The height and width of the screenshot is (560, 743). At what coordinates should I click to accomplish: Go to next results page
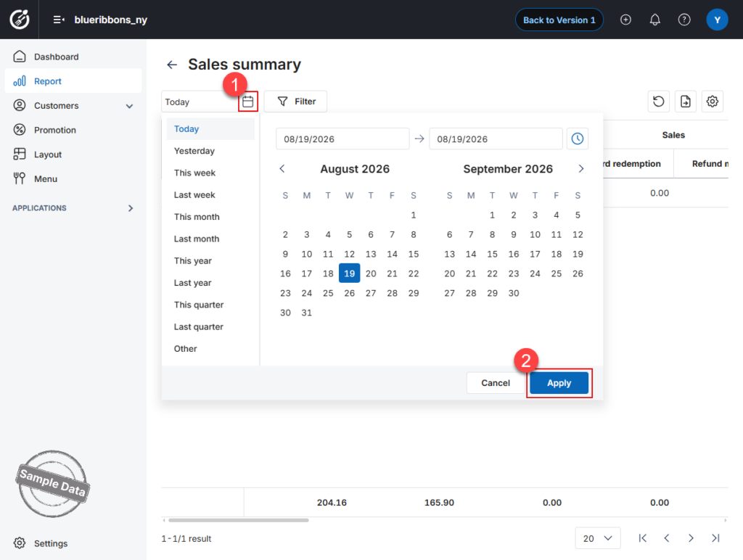pyautogui.click(x=691, y=538)
